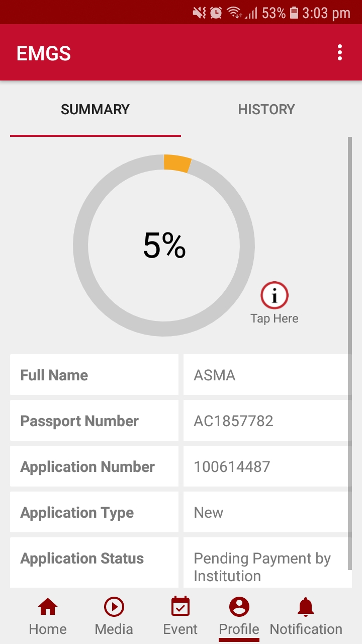Open the Media section play icon

pyautogui.click(x=114, y=607)
